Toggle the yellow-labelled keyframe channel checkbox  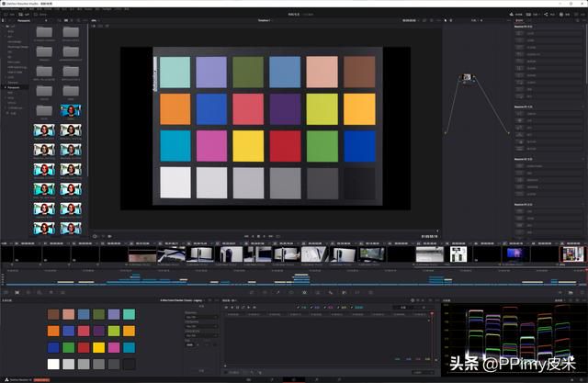[x=338, y=308]
